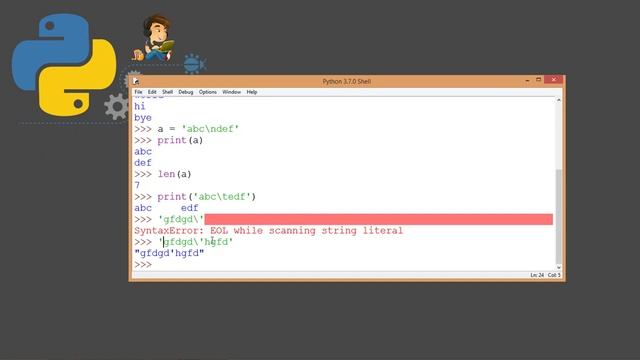Open the File menu

pyautogui.click(x=138, y=92)
